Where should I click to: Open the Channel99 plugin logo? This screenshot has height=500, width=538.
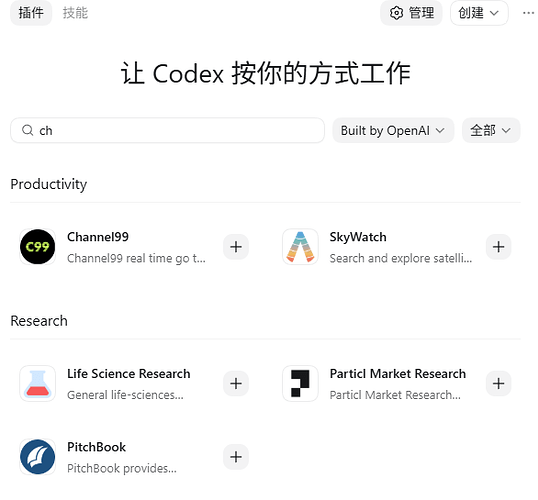(x=37, y=247)
